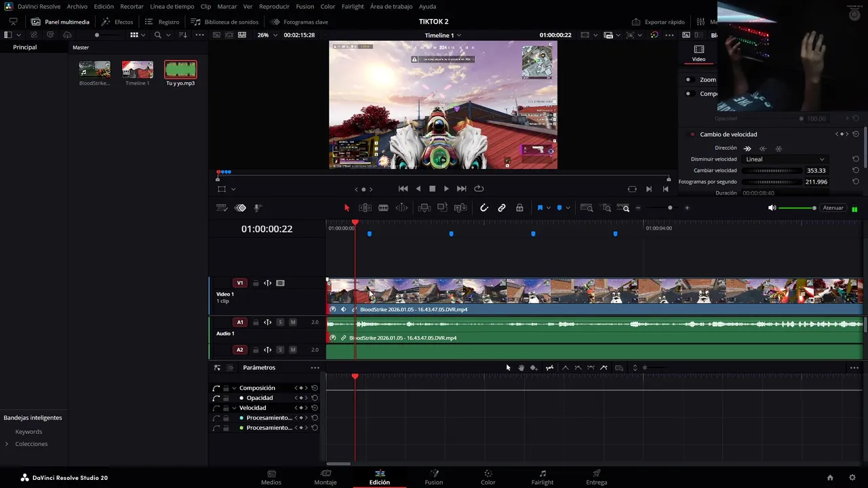Lock the A1 audio track
Screen dimensions: 868x488
[256, 323]
